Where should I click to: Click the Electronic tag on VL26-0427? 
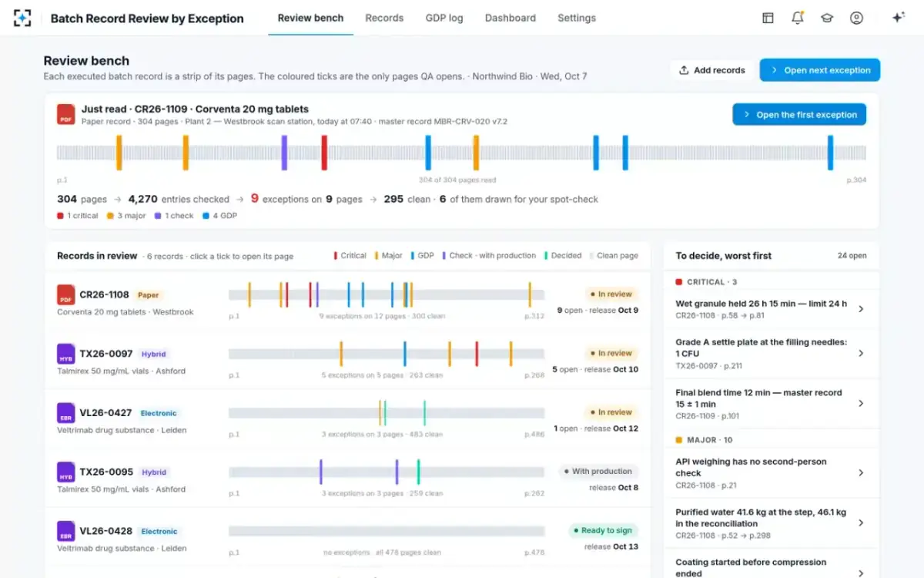[159, 413]
